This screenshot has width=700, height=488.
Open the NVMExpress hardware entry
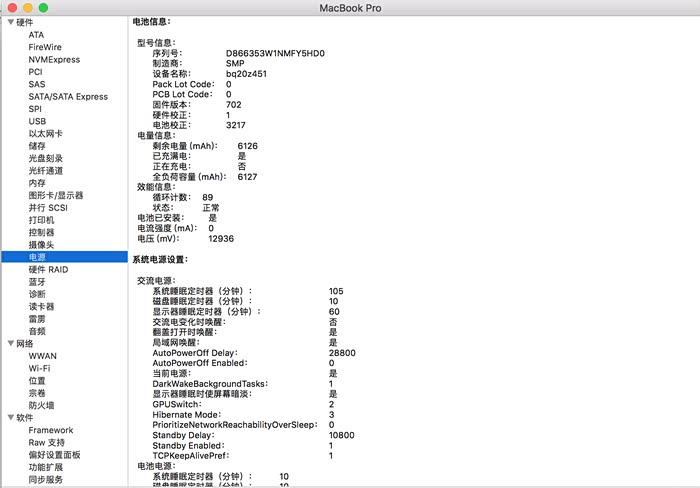point(54,59)
